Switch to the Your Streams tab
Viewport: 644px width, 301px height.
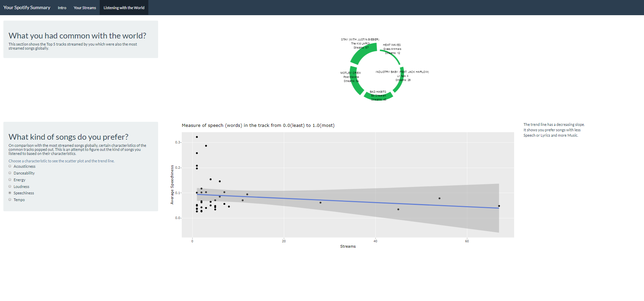tap(85, 8)
